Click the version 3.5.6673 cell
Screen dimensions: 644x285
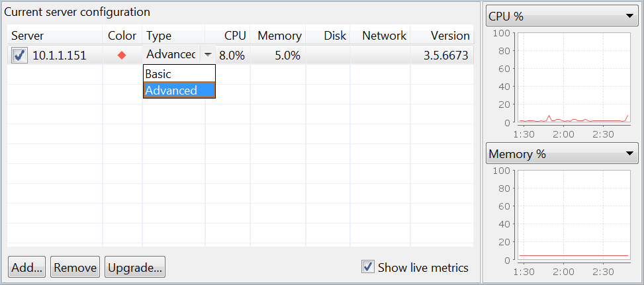442,55
